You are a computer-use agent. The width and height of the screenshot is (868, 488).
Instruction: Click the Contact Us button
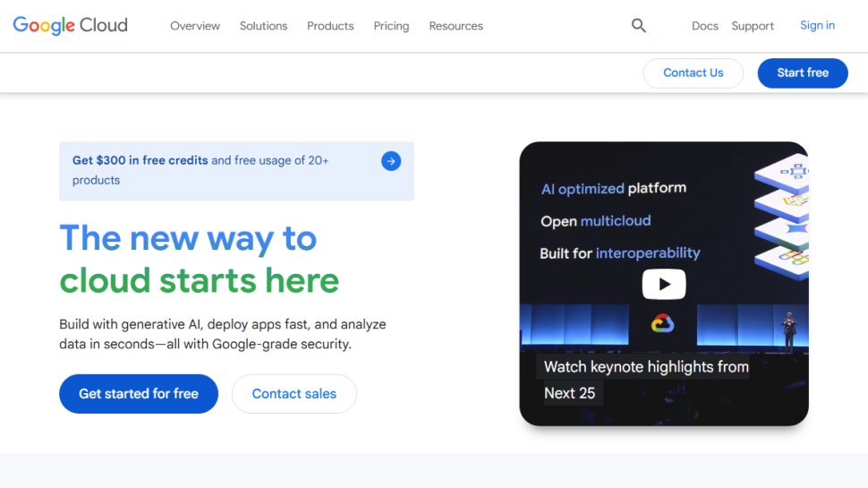click(694, 73)
